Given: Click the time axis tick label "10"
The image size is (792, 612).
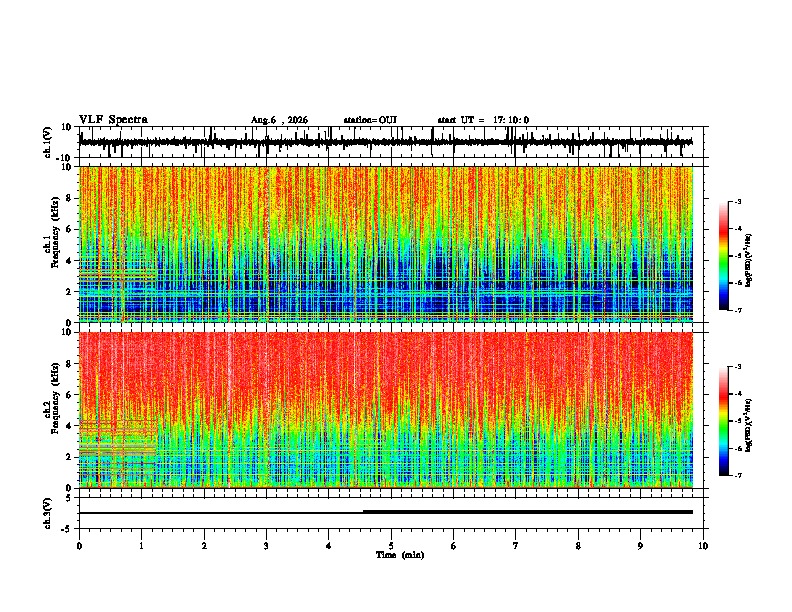Looking at the screenshot, I should click(703, 546).
